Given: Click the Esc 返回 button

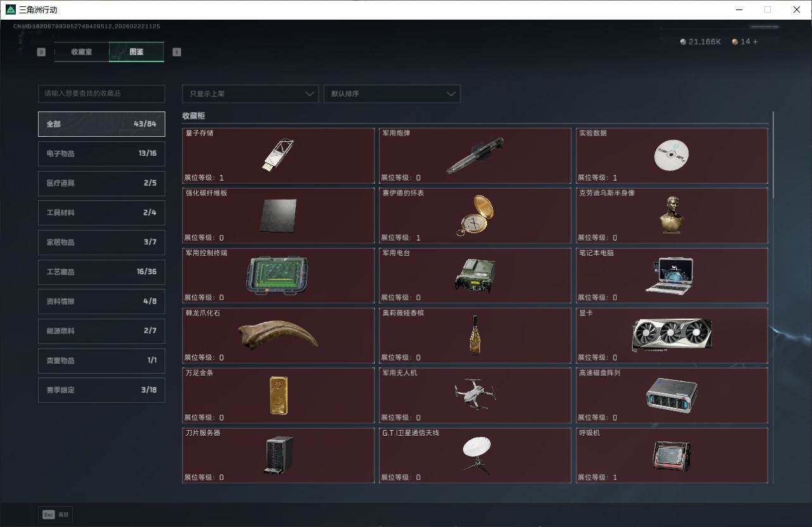Looking at the screenshot, I should coord(56,515).
